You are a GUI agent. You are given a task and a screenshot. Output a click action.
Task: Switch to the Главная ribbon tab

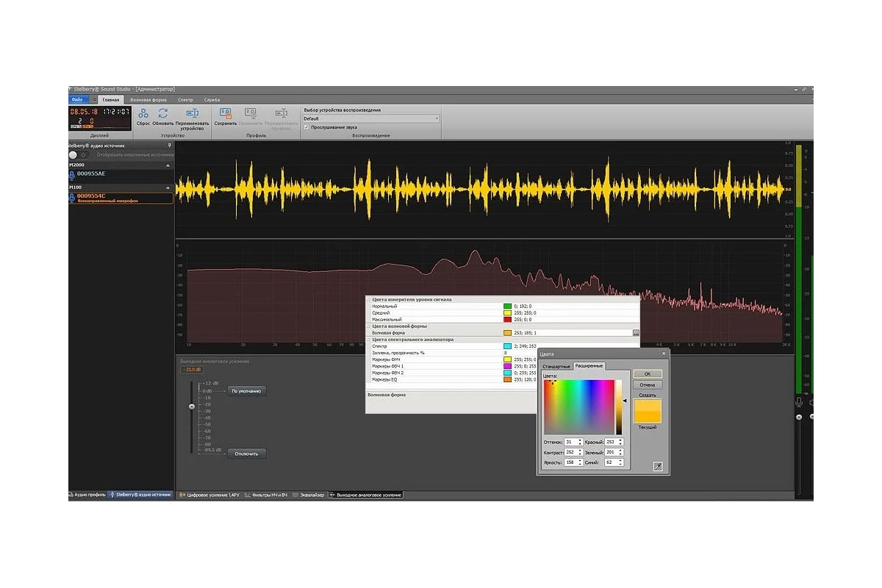click(111, 99)
